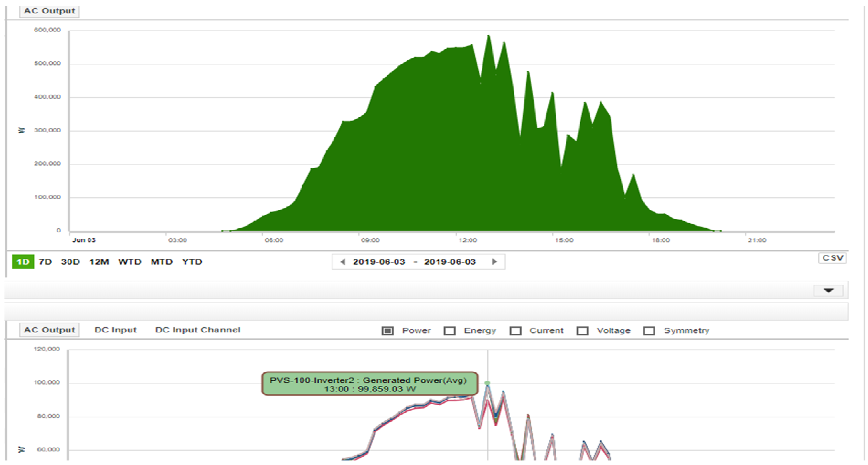
Task: Expand the collapsed panel dropdown arrow
Action: click(828, 290)
